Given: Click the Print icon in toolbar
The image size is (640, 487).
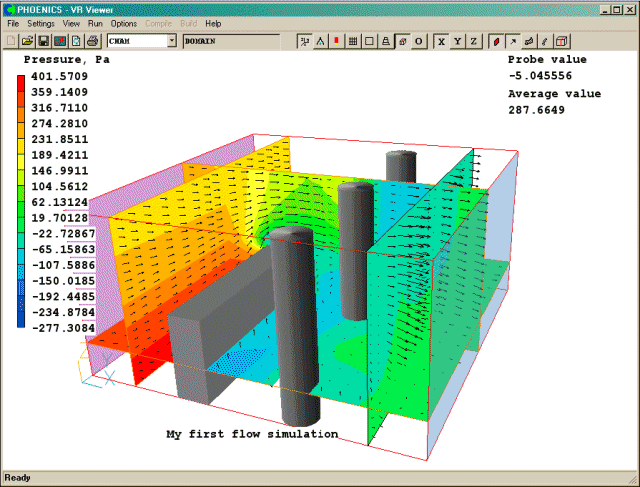Looking at the screenshot, I should click(x=92, y=41).
